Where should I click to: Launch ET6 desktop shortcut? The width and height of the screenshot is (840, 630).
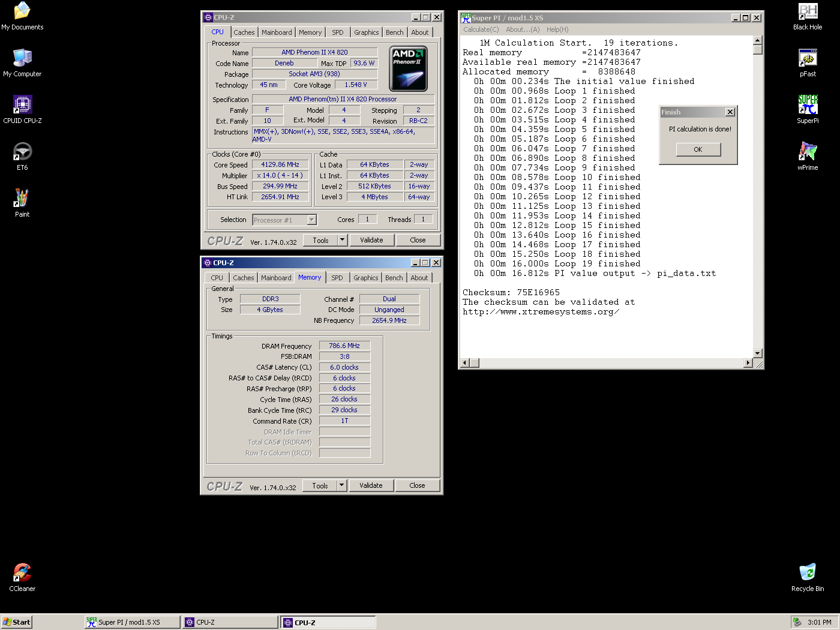(22, 157)
